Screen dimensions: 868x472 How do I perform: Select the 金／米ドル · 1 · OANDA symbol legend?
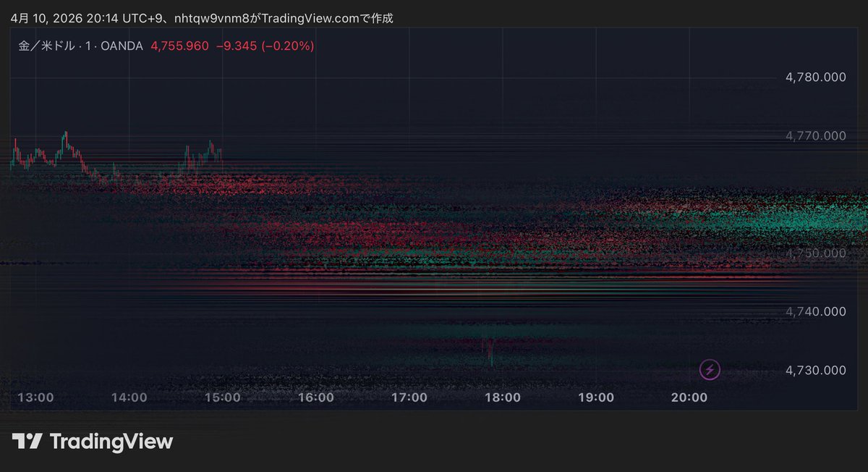coord(81,46)
